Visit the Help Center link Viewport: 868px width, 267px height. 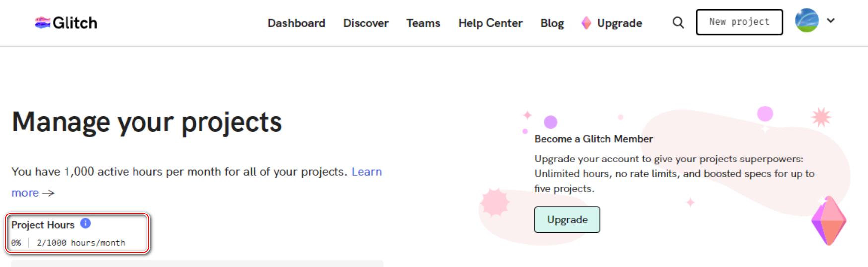(490, 23)
